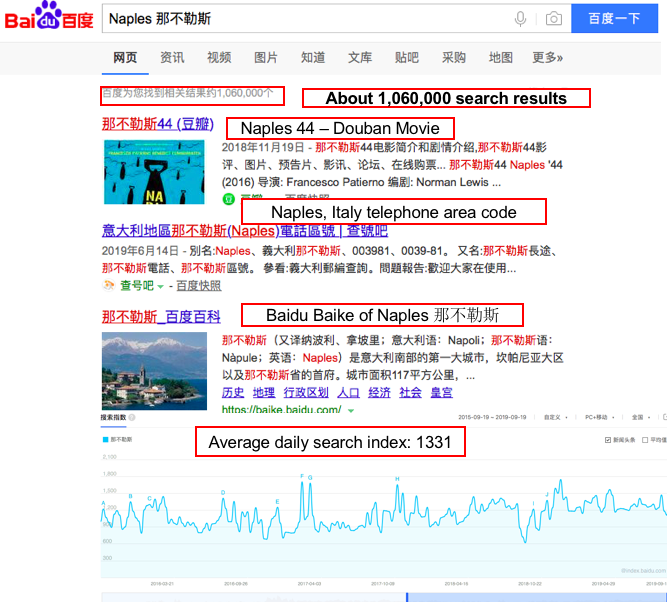
Task: Switch to the 贴吧 tab
Action: point(407,57)
